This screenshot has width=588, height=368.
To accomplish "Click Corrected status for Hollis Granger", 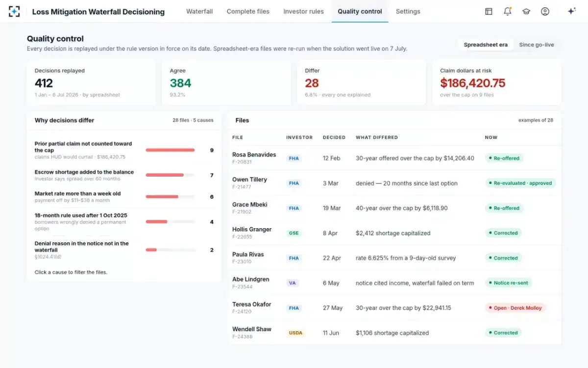I will (x=503, y=233).
